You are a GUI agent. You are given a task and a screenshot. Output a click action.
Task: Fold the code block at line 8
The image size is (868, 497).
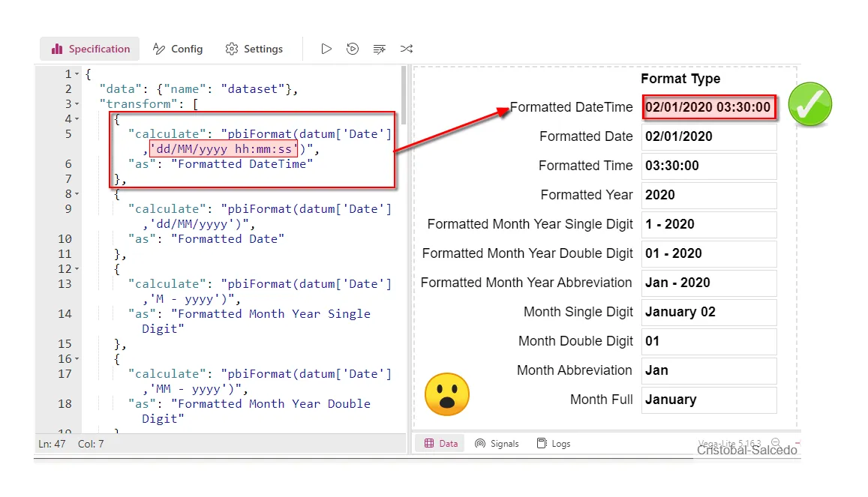[x=77, y=194]
